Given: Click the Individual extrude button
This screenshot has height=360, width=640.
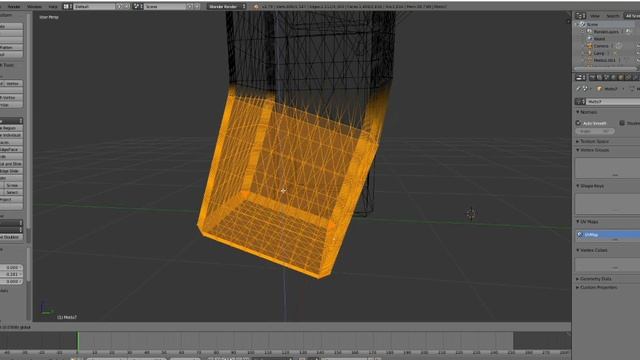Looking at the screenshot, I should coord(11,135).
